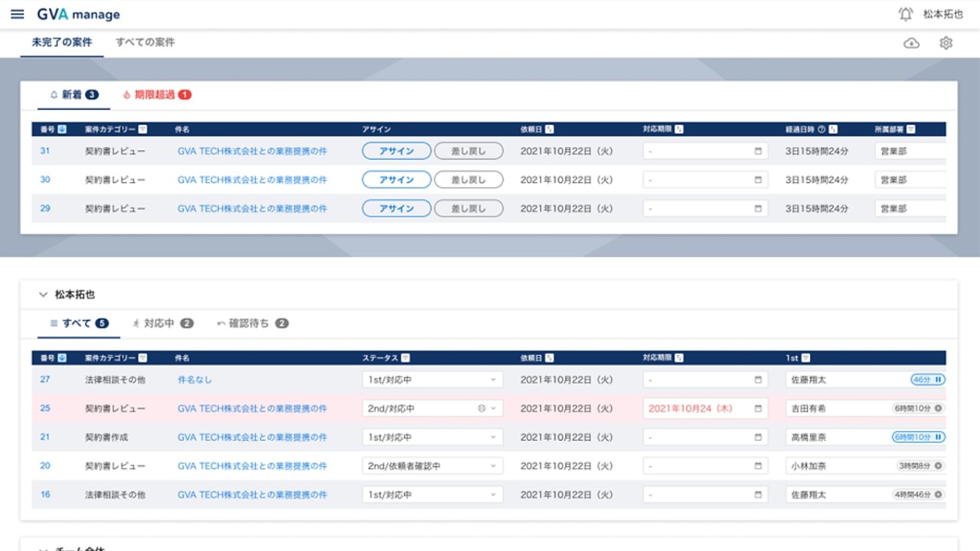
Task: Start the stopped 3時間8分 timer on case 20
Action: 938,466
